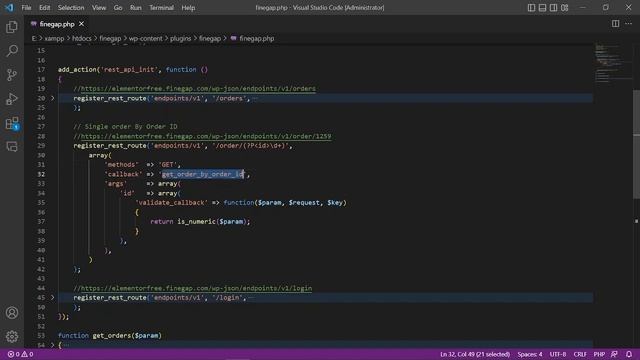Open the Remote Explorer view
This screenshot has height=360, width=640.
(12, 147)
